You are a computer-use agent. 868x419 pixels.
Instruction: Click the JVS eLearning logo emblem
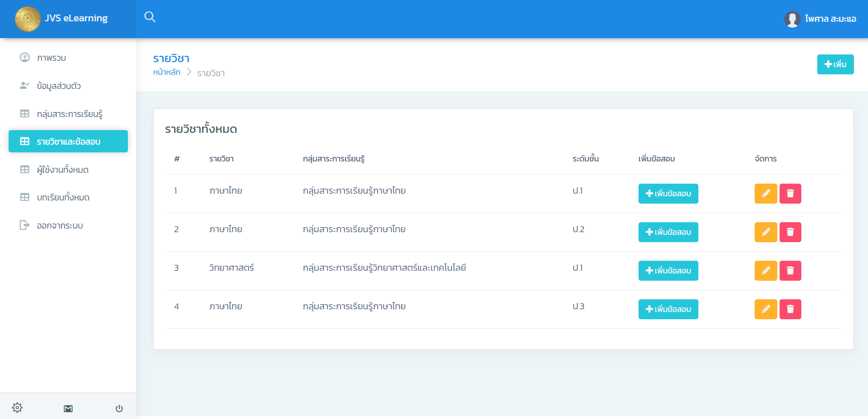(28, 19)
